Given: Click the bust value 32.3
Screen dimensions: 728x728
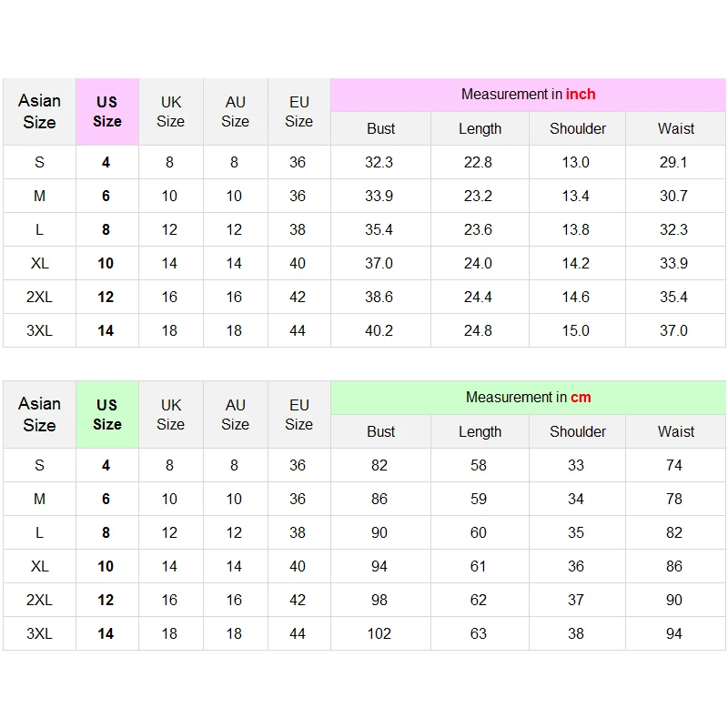Looking at the screenshot, I should pos(379,162).
